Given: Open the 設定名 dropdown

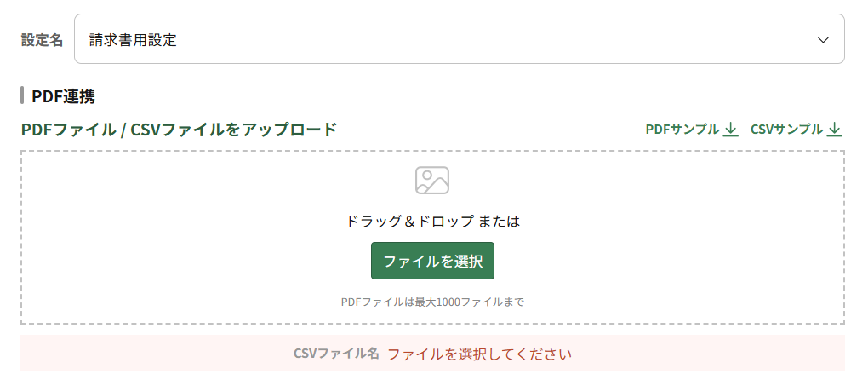Looking at the screenshot, I should click(x=459, y=39).
